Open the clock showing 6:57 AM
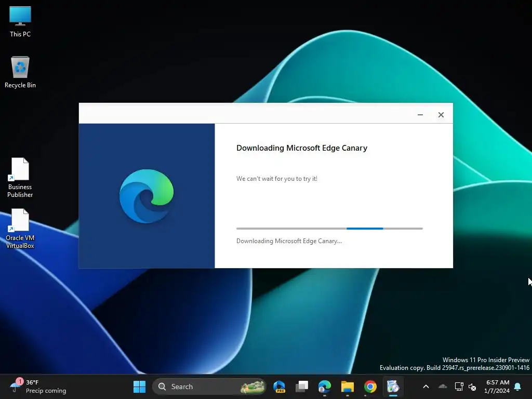The image size is (532, 399). 497,387
